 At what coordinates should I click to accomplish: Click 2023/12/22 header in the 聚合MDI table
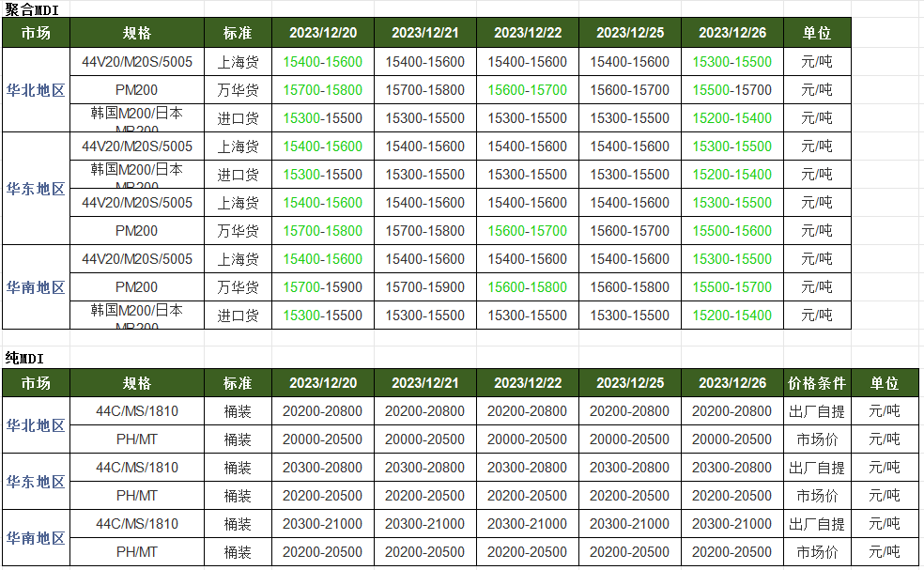pos(528,33)
